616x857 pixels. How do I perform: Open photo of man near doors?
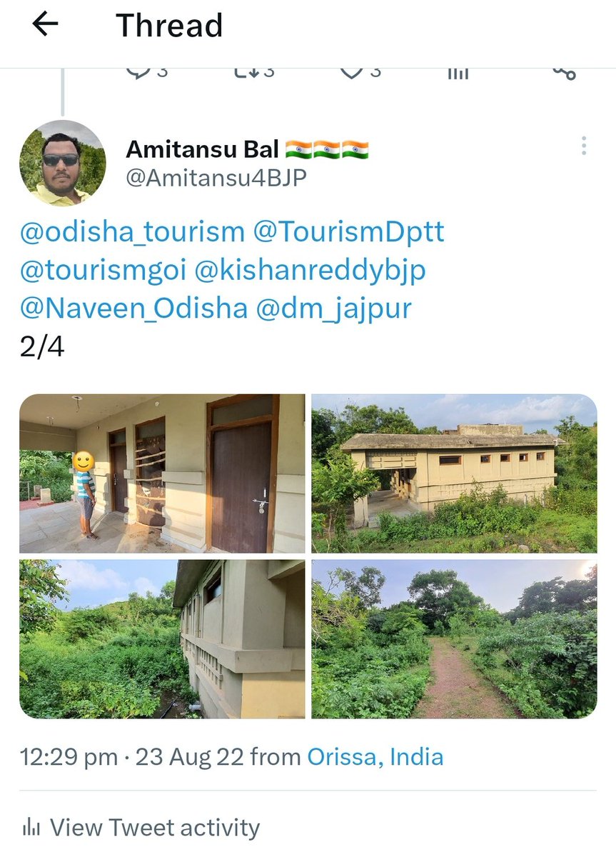coord(162,473)
